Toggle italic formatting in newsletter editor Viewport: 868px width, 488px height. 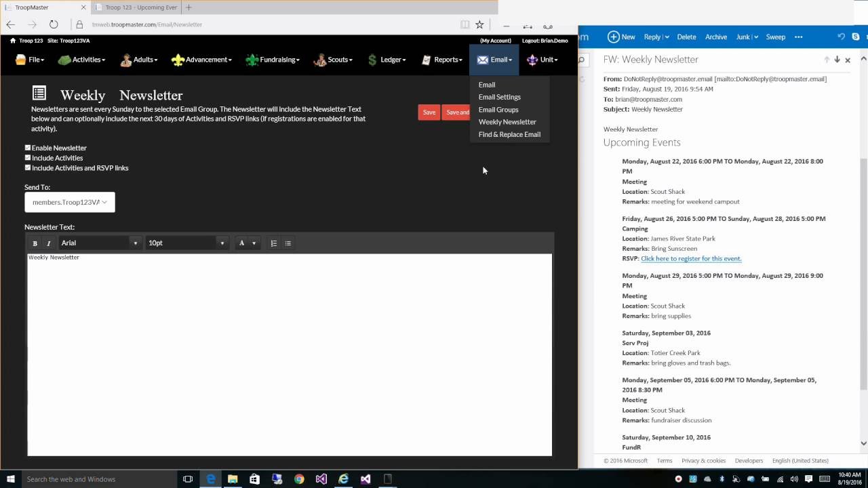point(49,243)
